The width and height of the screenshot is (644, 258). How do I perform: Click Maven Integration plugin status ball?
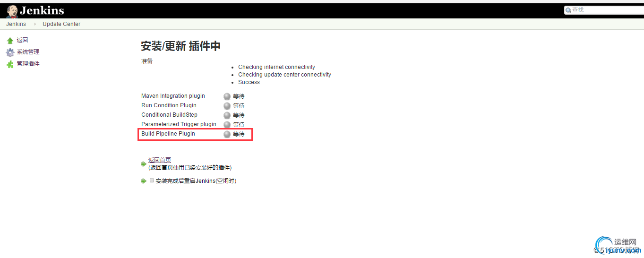point(227,96)
